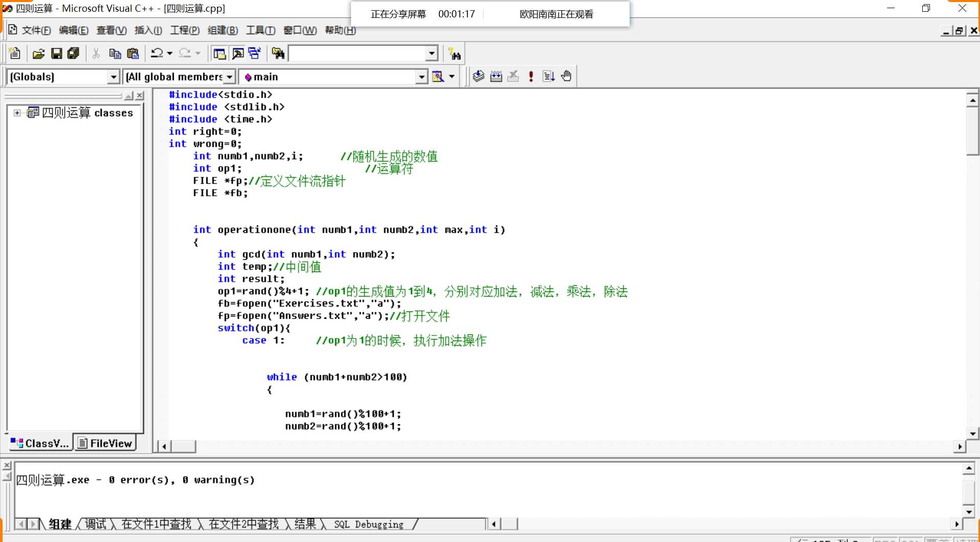
Task: Copy the selection to clipboard
Action: (x=115, y=53)
